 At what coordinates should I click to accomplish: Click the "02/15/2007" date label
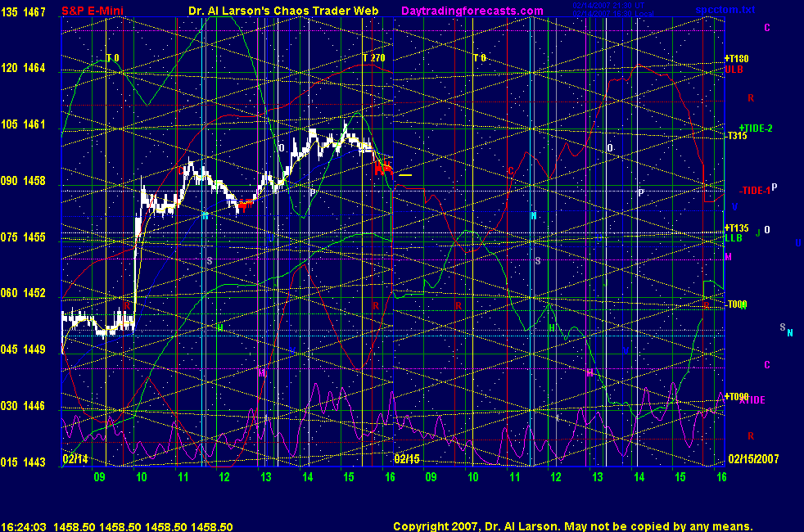point(753,458)
